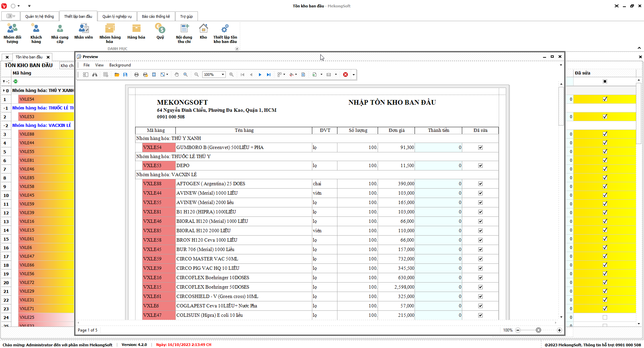The width and height of the screenshot is (644, 348).
Task: Open the Background menu in Preview
Action: pos(120,65)
